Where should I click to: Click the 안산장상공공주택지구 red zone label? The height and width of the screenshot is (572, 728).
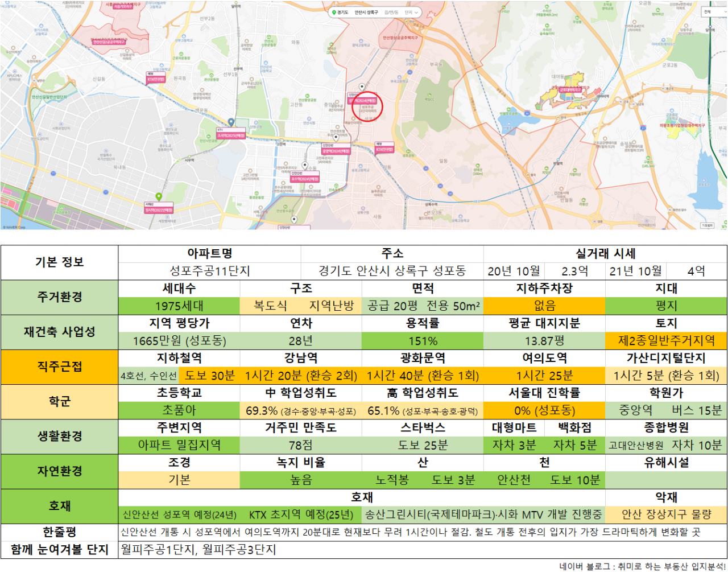(x=400, y=38)
